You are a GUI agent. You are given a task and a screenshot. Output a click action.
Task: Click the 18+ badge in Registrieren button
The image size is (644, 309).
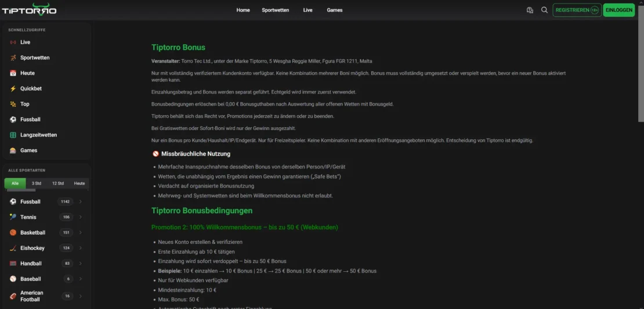click(x=594, y=10)
